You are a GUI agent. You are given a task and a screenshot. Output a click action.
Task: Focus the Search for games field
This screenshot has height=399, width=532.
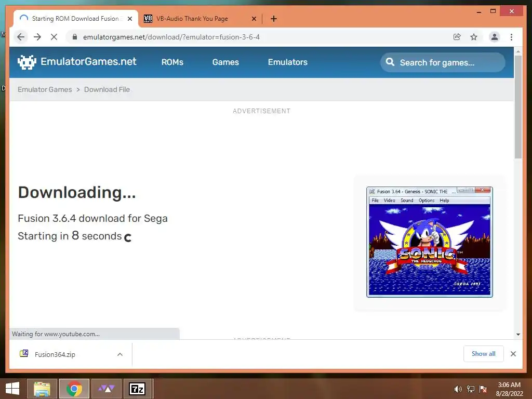(x=443, y=62)
